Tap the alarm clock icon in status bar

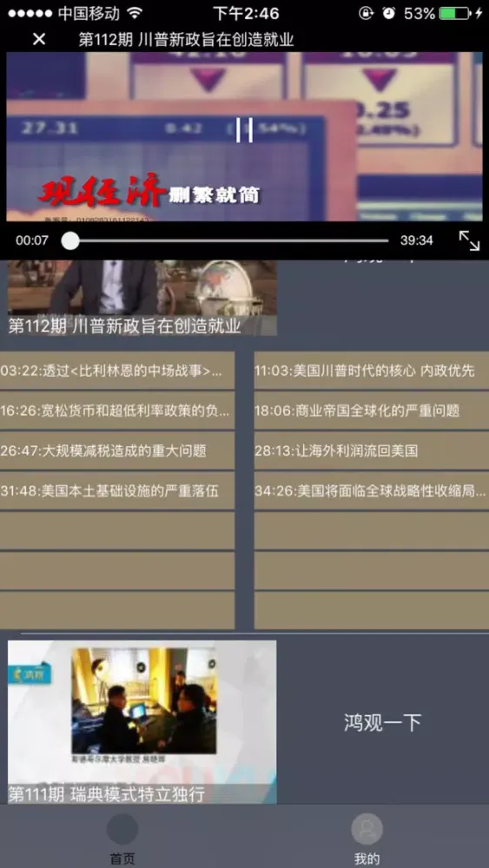(x=389, y=13)
